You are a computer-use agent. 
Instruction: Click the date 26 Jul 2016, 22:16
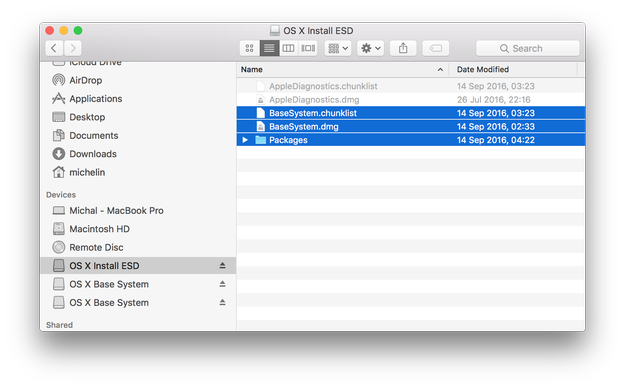point(493,99)
